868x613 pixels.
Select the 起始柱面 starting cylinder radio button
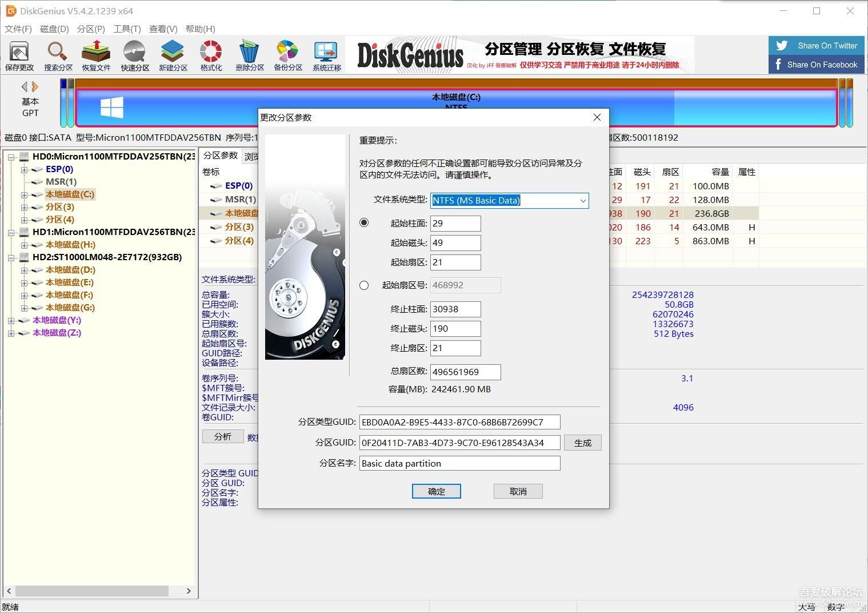(364, 222)
